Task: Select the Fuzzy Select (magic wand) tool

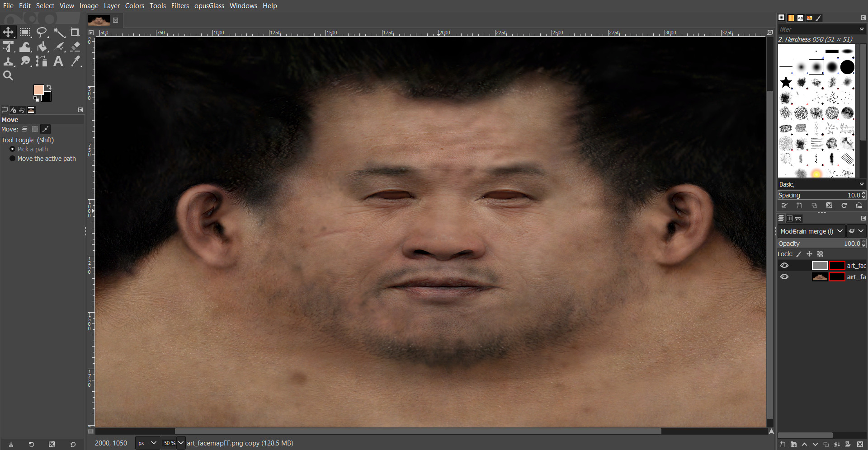Action: point(59,32)
